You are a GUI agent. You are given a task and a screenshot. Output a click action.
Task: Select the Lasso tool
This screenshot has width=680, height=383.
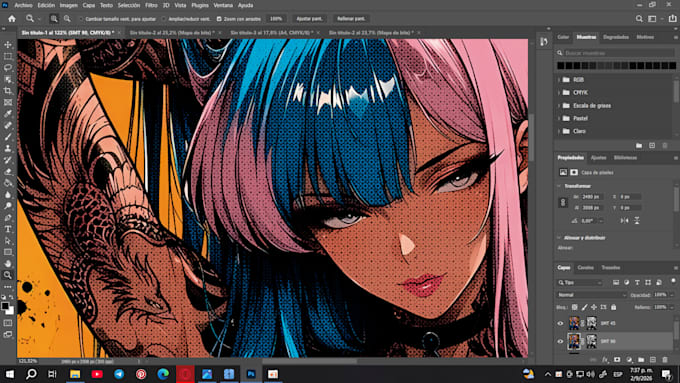8,68
